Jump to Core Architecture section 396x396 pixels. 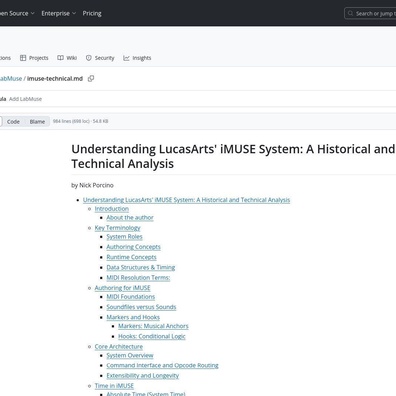pyautogui.click(x=119, y=347)
